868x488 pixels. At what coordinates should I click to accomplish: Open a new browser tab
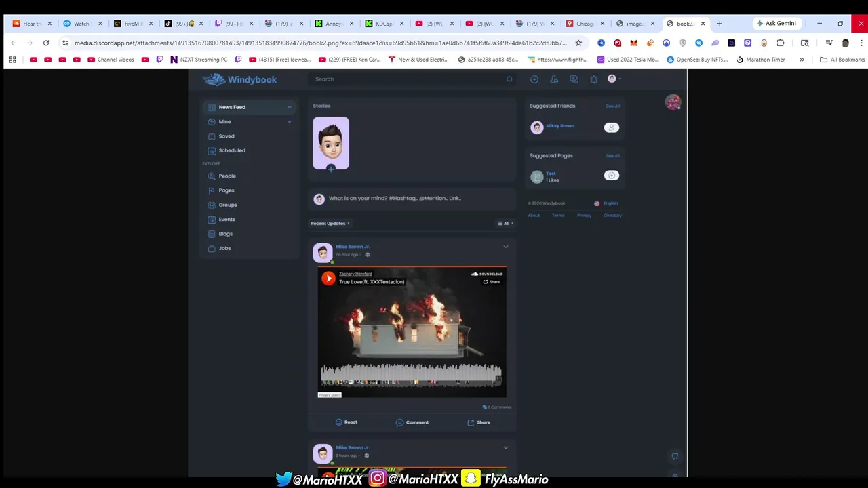point(719,24)
